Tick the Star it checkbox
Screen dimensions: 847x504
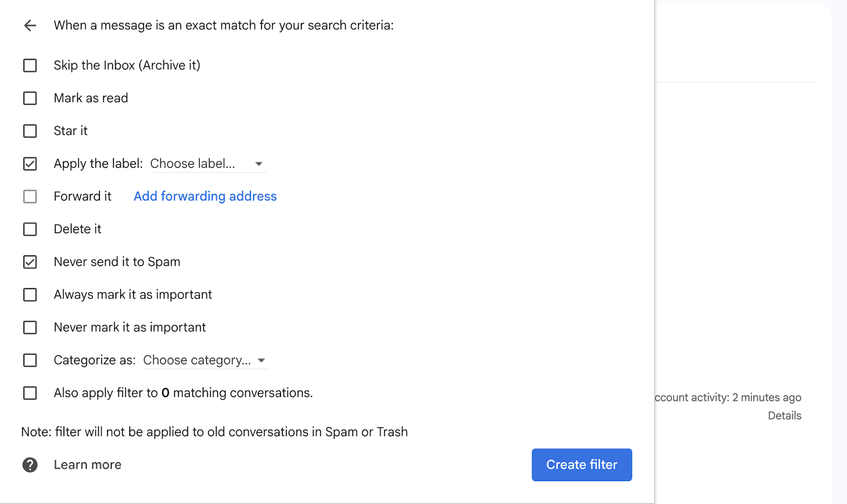pos(30,131)
